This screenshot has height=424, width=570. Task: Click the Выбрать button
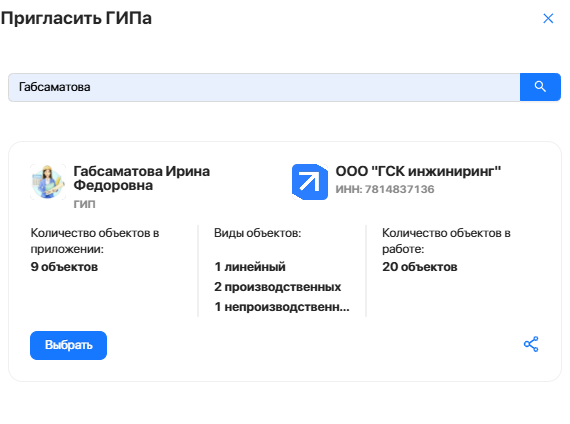[68, 345]
